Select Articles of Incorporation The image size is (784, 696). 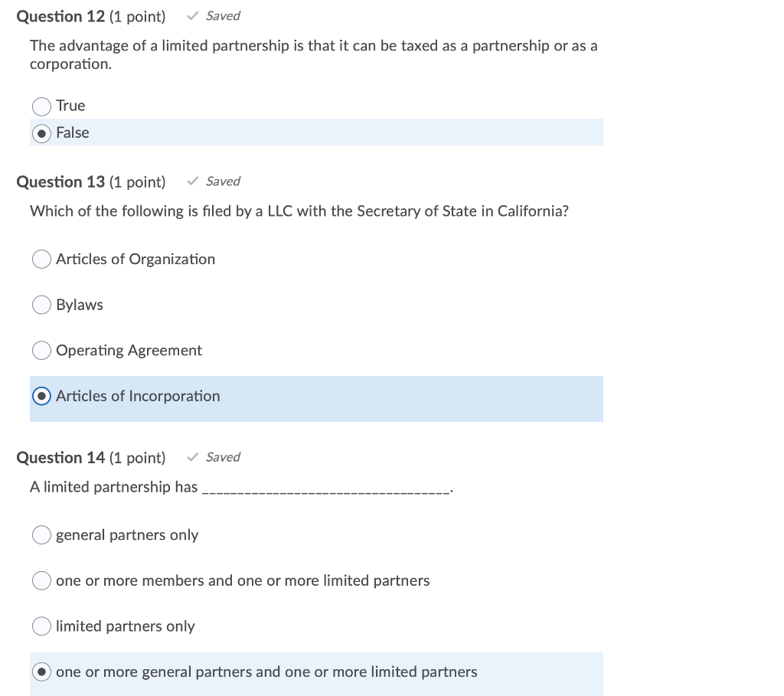click(x=41, y=396)
